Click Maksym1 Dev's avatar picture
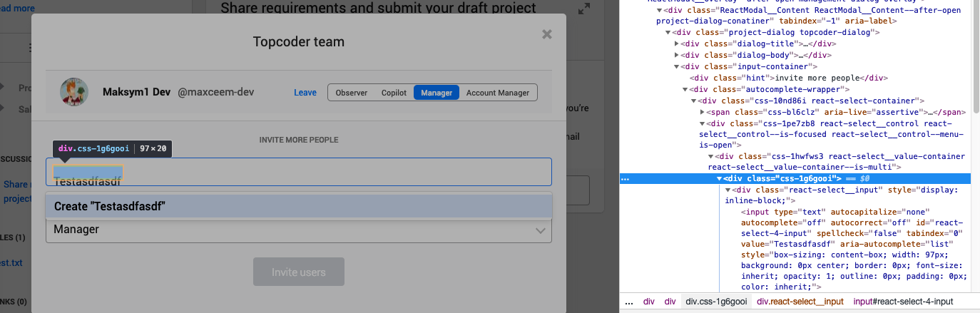The height and width of the screenshot is (313, 980). pos(73,92)
